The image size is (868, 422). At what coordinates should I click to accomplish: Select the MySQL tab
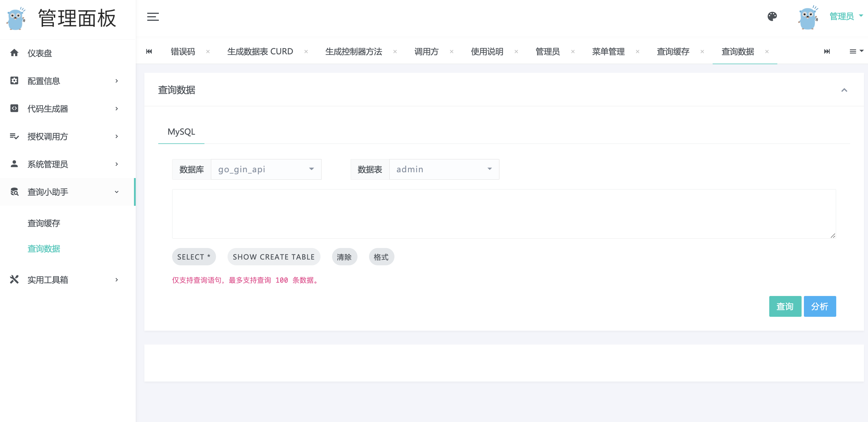[181, 132]
